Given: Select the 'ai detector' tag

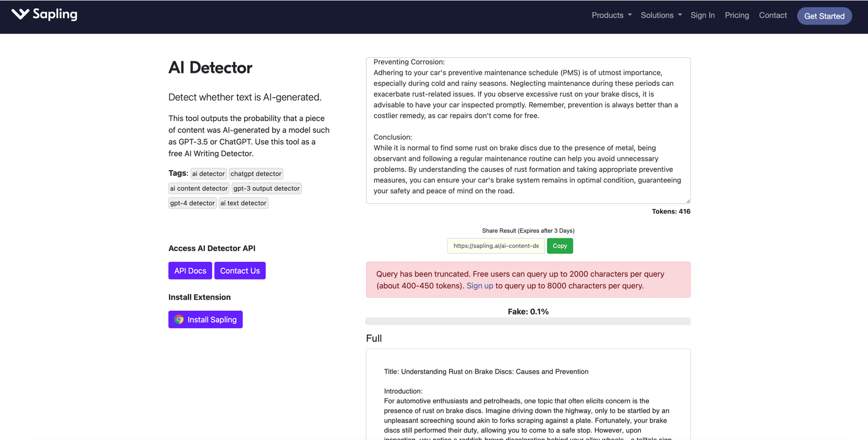Looking at the screenshot, I should pyautogui.click(x=208, y=174).
